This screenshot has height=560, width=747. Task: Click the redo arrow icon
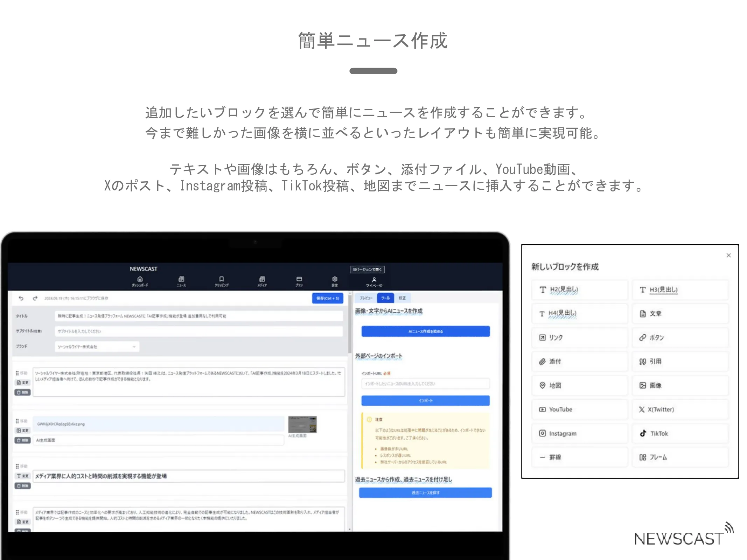[35, 298]
